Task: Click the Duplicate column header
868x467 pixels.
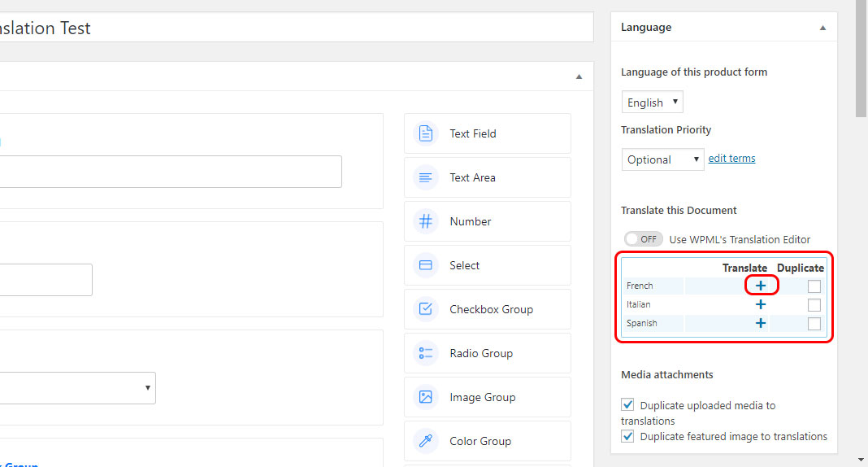Action: point(801,268)
